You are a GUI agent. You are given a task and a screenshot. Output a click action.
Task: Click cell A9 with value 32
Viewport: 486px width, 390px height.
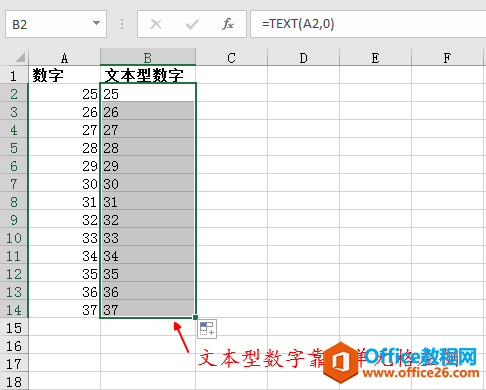64,219
